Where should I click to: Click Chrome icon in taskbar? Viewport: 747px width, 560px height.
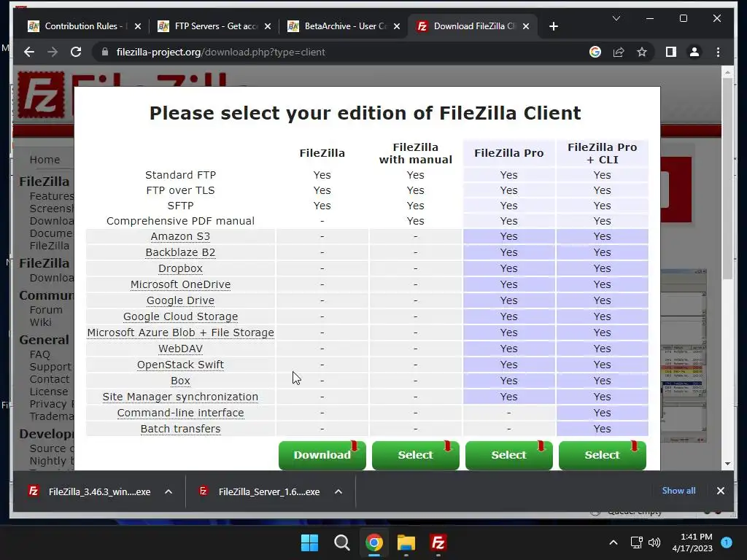pos(374,542)
